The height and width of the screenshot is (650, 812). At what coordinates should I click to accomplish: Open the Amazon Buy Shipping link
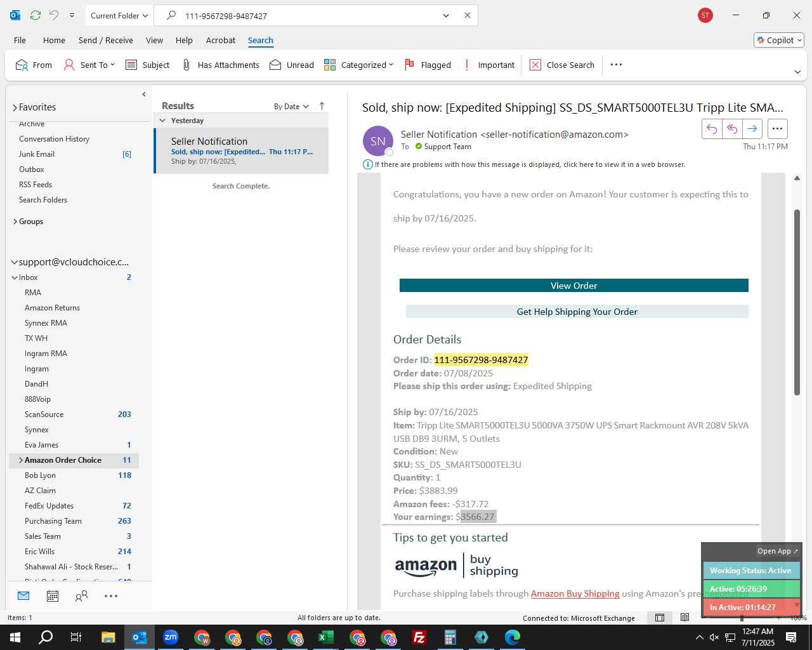tap(575, 594)
